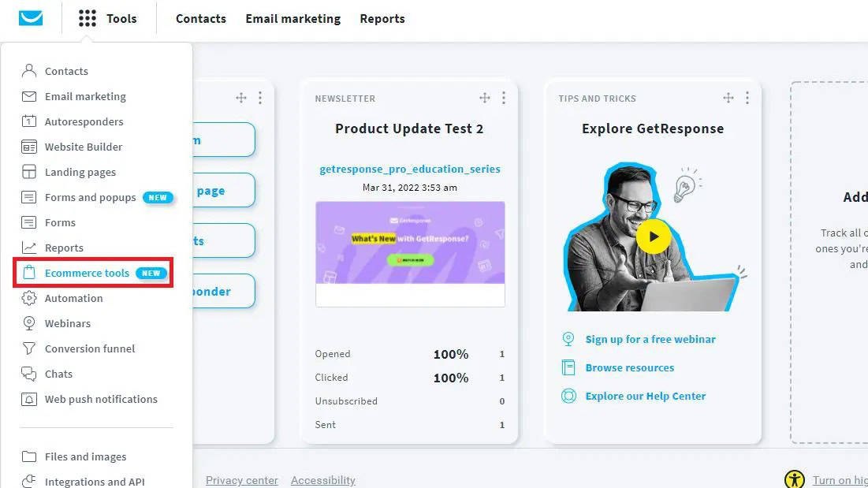Screen dimensions: 868x488
Task: Open Tips and Tricks three-dot options menu
Action: pyautogui.click(x=747, y=98)
